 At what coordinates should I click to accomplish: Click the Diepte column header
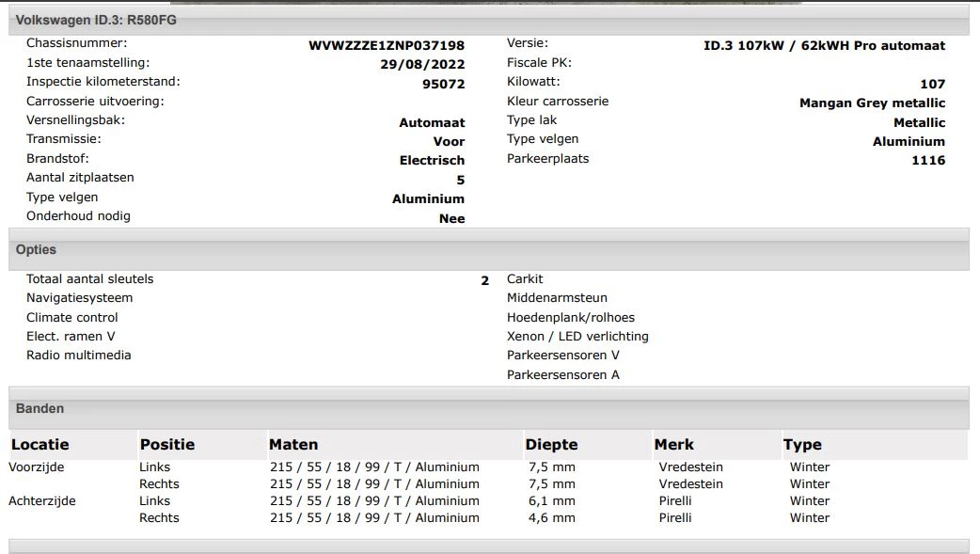(551, 444)
